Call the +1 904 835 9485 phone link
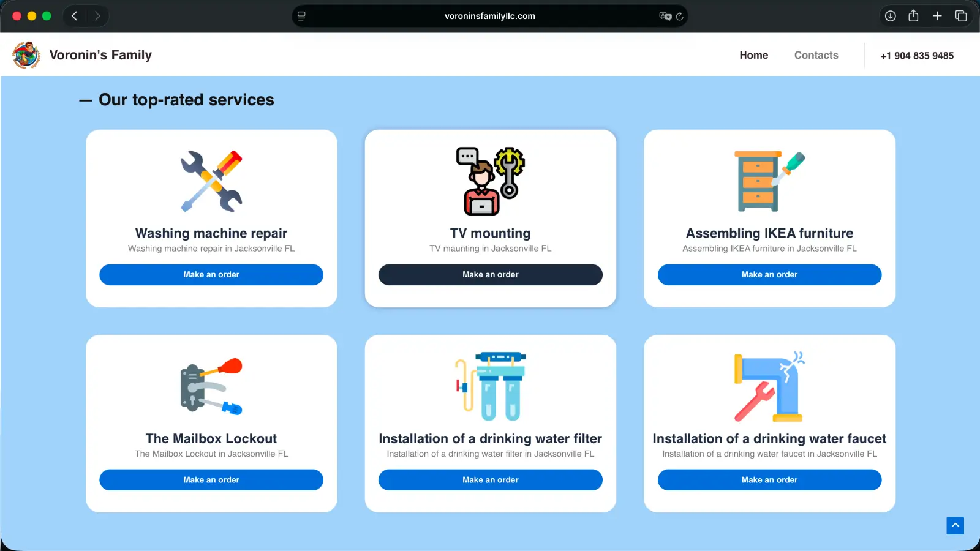Viewport: 980px width, 551px height. 917,56
